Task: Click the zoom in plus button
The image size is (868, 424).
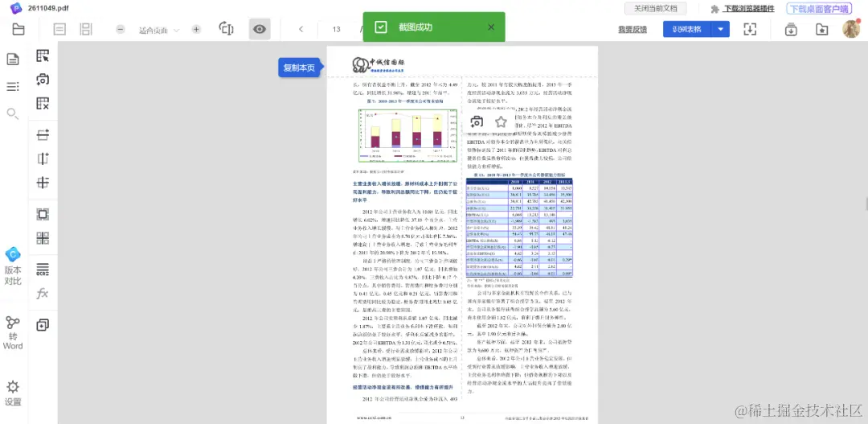Action: 196,30
